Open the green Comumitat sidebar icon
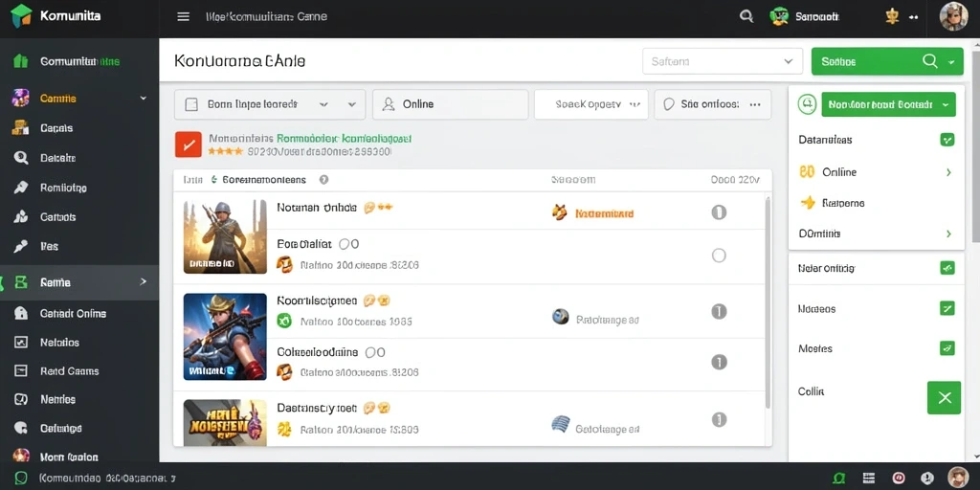Viewport: 980px width, 490px height. point(21,61)
